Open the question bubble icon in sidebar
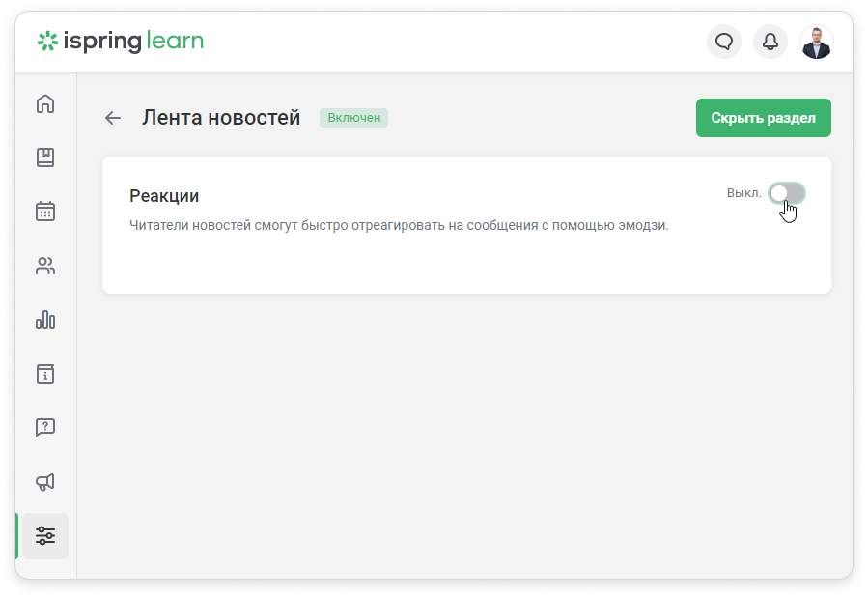The image size is (868, 598). (45, 427)
